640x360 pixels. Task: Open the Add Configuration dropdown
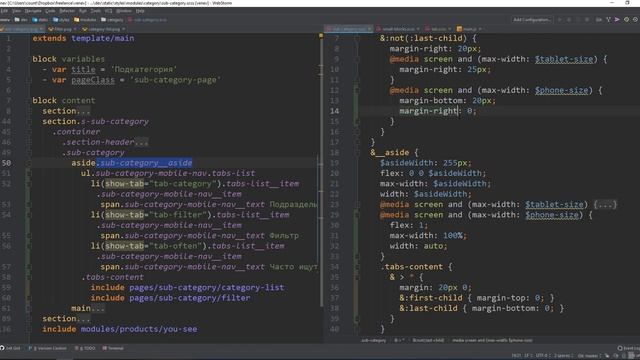click(532, 20)
